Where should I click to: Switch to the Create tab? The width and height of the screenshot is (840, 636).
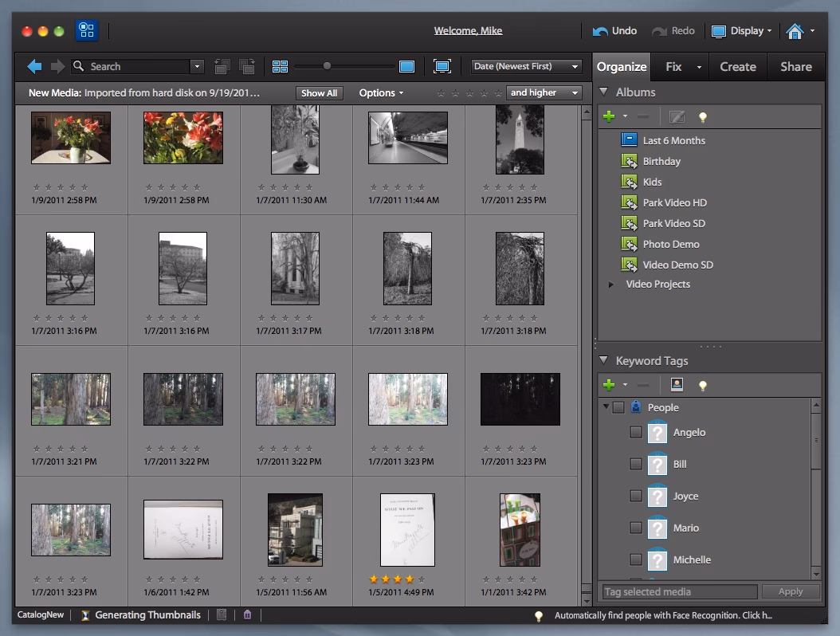pyautogui.click(x=737, y=67)
